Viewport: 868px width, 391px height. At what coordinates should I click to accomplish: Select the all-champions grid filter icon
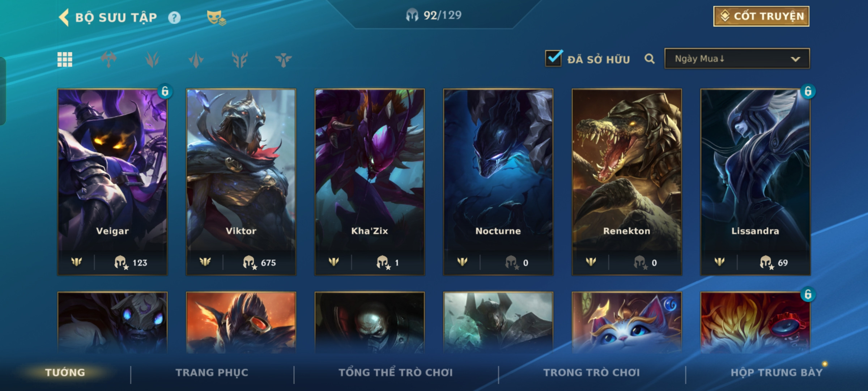pyautogui.click(x=65, y=59)
